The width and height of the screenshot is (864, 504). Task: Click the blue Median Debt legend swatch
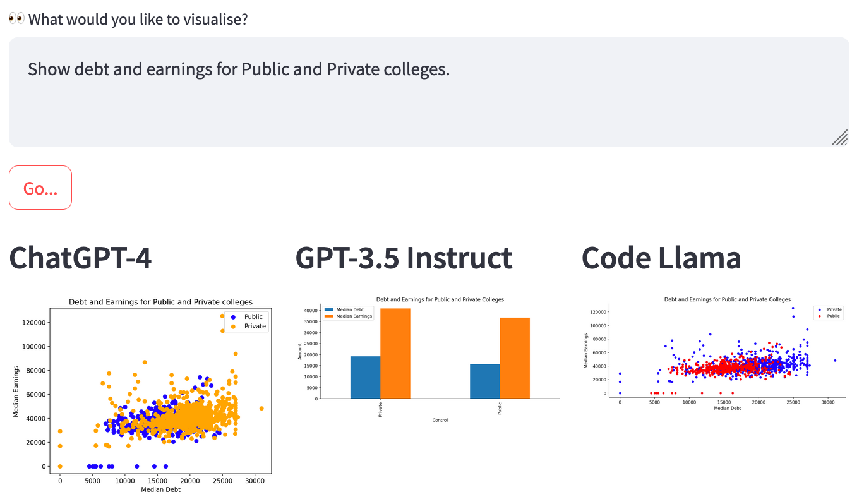point(329,309)
